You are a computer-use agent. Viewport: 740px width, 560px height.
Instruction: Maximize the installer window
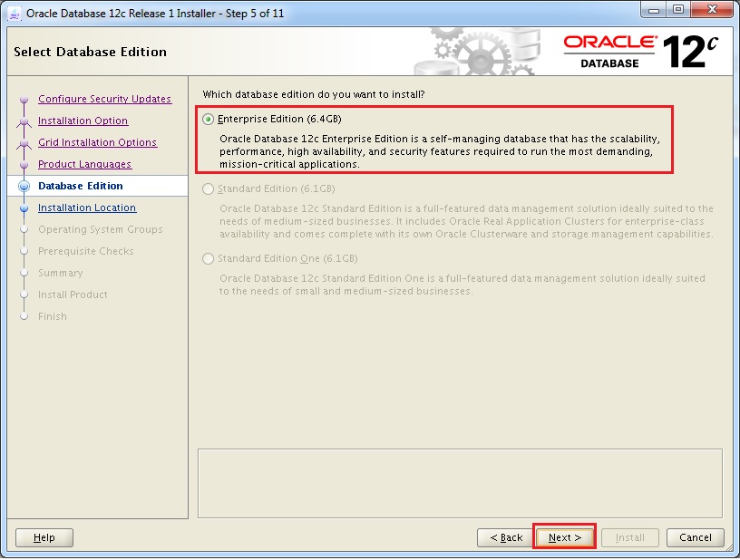tap(679, 12)
